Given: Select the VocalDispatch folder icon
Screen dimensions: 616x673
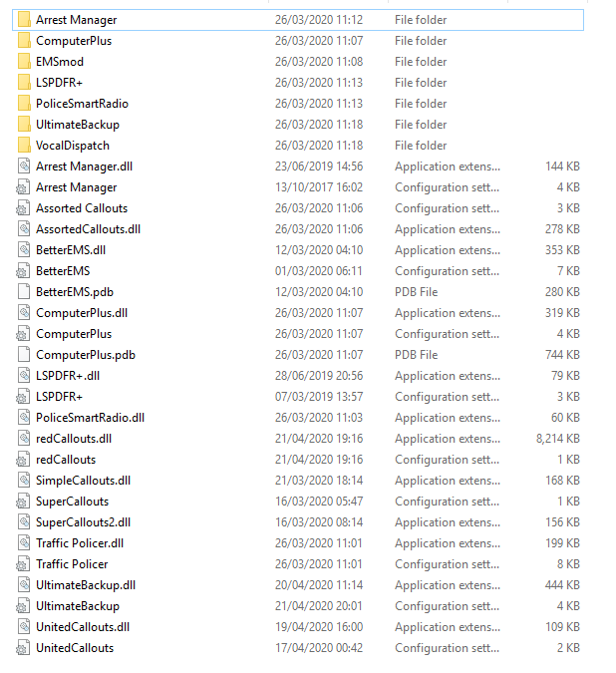Looking at the screenshot, I should tap(24, 146).
